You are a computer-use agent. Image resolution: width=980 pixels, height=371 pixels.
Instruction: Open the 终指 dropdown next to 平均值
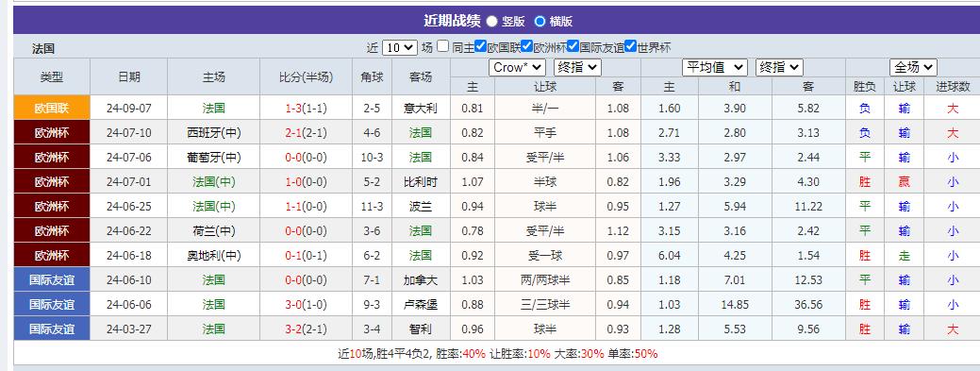pos(779,68)
